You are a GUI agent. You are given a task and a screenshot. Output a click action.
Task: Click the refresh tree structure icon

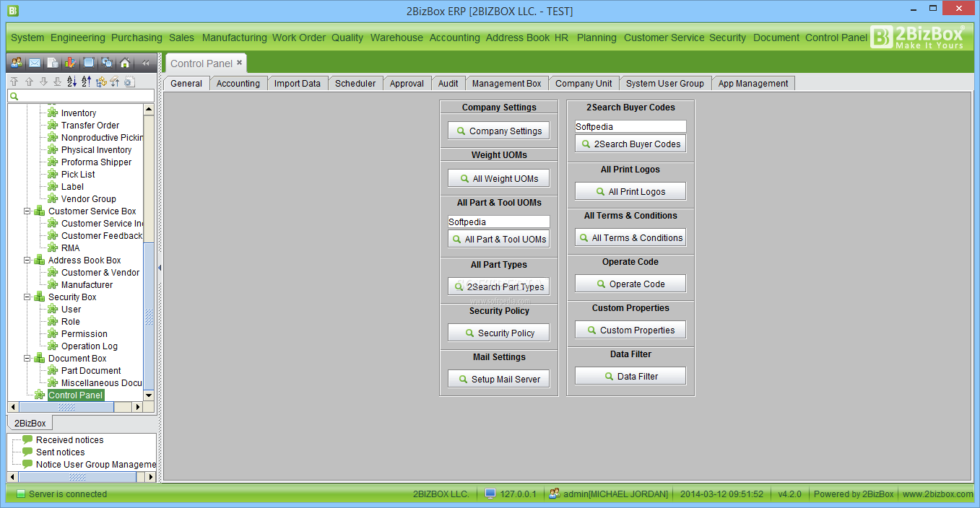(x=101, y=82)
